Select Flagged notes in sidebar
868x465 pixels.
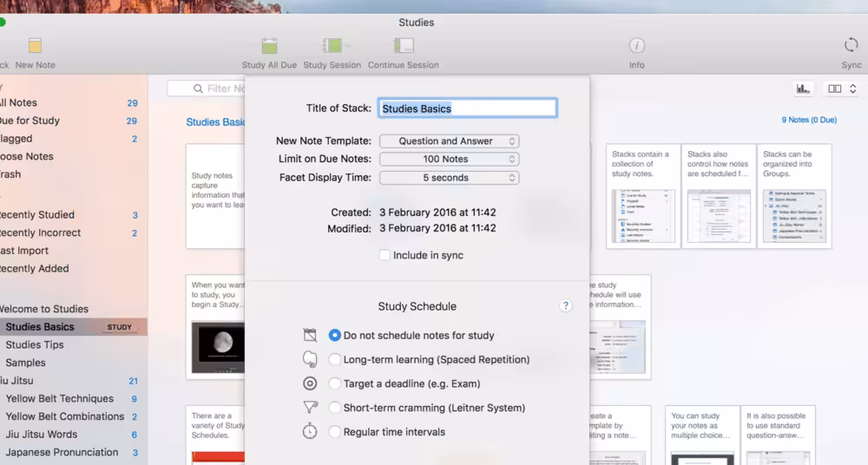(73, 139)
